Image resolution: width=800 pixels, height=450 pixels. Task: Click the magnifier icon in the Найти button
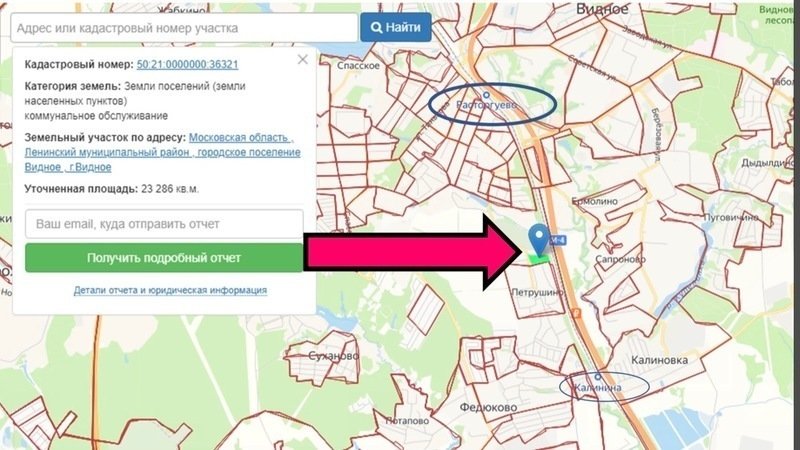[377, 28]
